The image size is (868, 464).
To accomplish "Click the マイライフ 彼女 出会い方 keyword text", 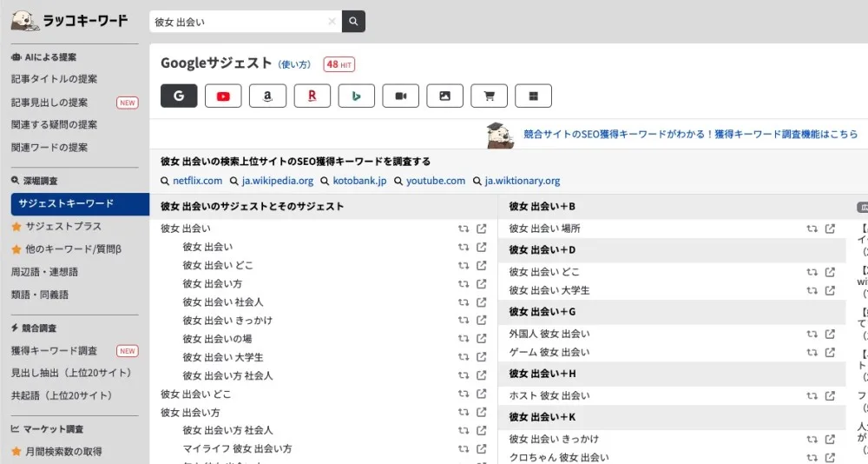I will 238,448.
